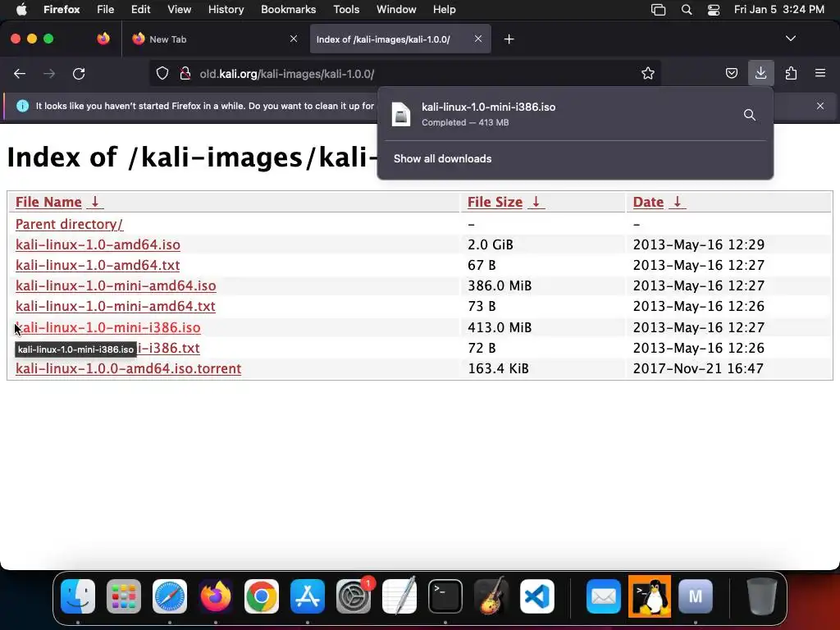Sort the listing by File Size
Image resolution: width=840 pixels, height=630 pixels.
tap(504, 202)
